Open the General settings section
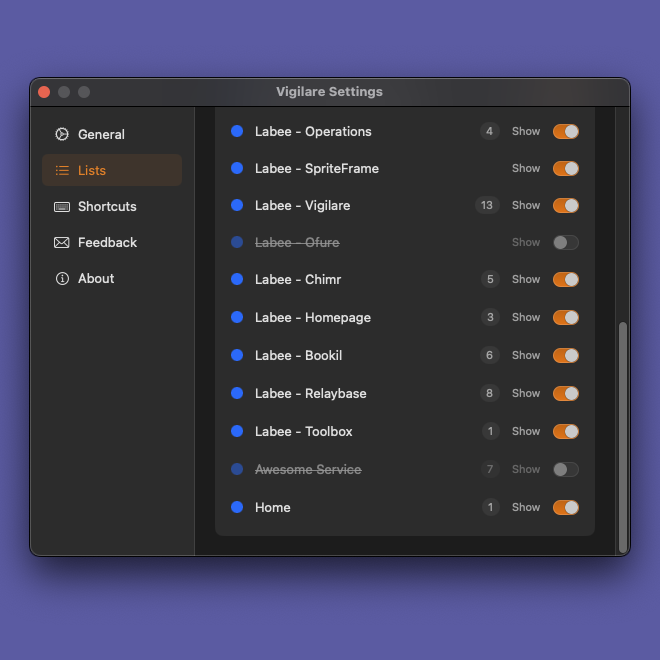Image resolution: width=660 pixels, height=660 pixels. pos(112,134)
